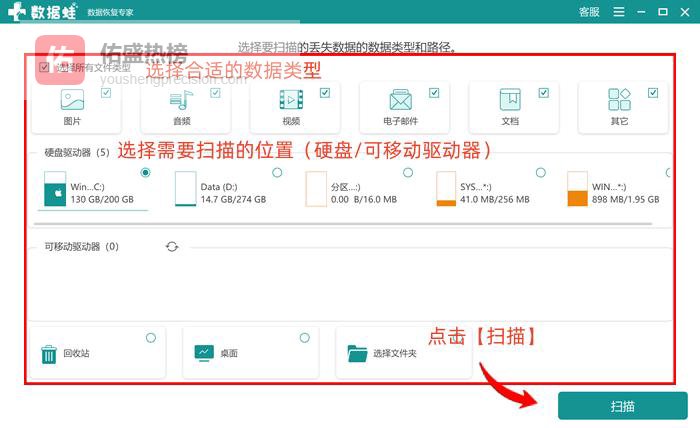The height and width of the screenshot is (428, 700).
Task: Select the Data (D:) drive radio button
Action: 277,173
